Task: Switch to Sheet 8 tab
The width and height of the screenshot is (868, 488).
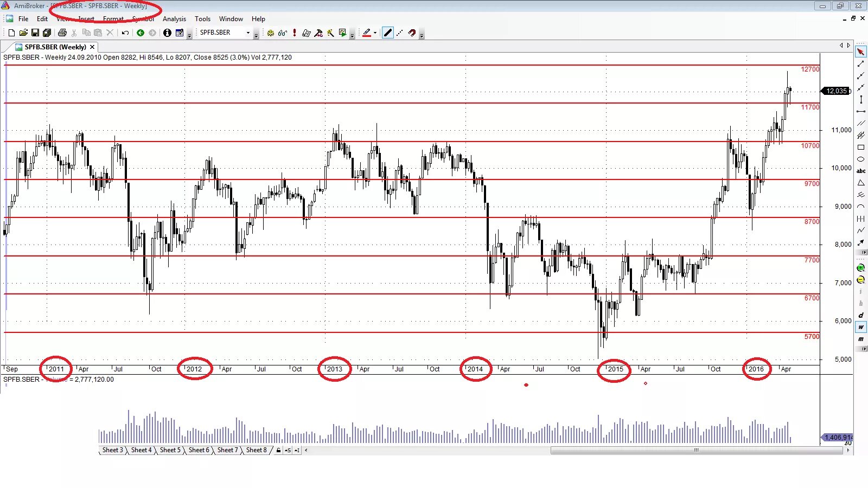Action: click(256, 450)
